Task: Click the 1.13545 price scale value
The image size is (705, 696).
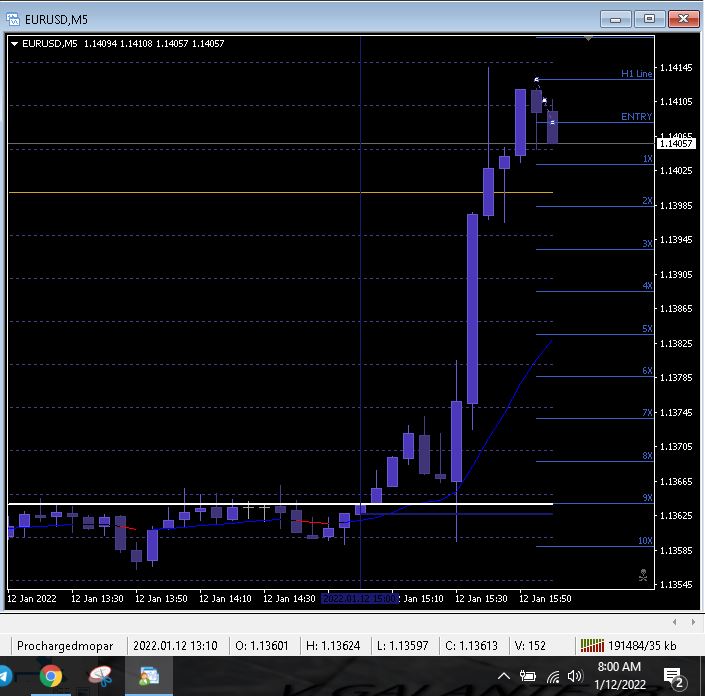Action: (x=676, y=584)
